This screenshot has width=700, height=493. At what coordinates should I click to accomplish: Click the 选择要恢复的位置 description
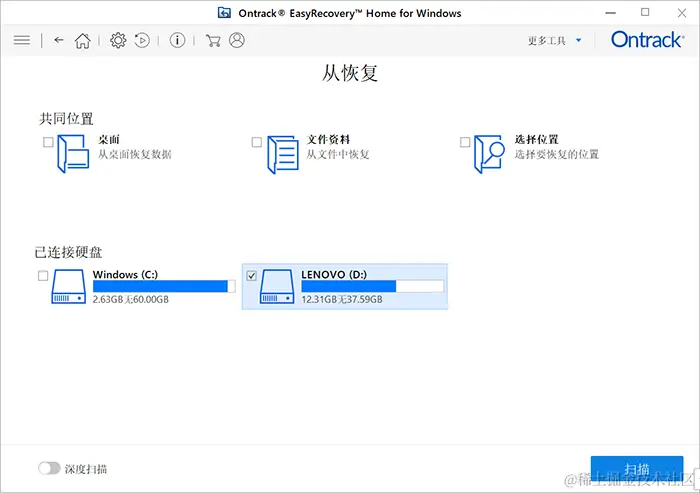[557, 155]
